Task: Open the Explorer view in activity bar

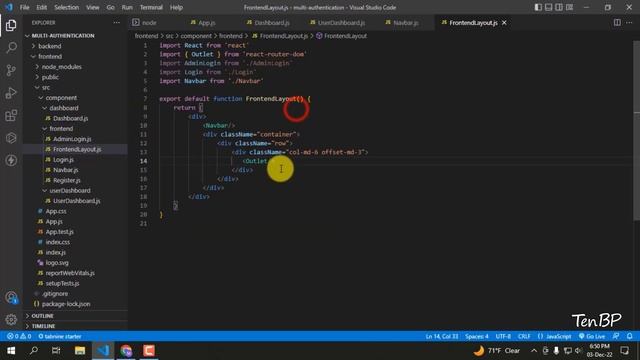Action: pyautogui.click(x=11, y=25)
